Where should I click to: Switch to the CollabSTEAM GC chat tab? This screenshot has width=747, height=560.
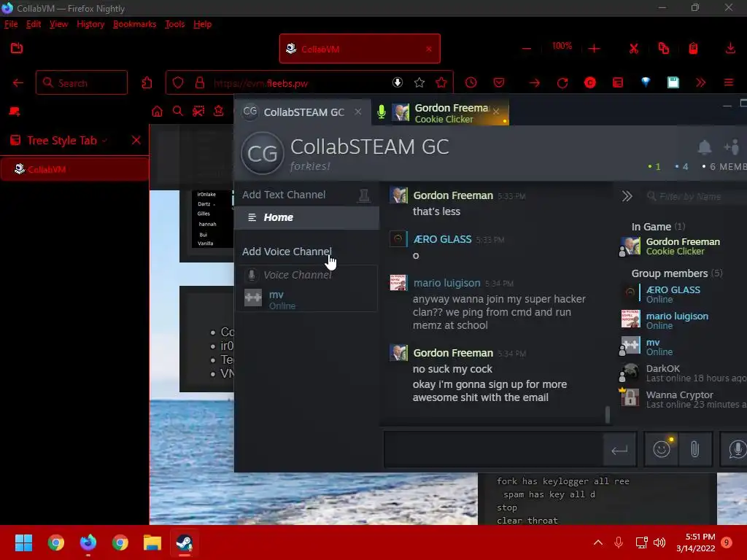(302, 112)
